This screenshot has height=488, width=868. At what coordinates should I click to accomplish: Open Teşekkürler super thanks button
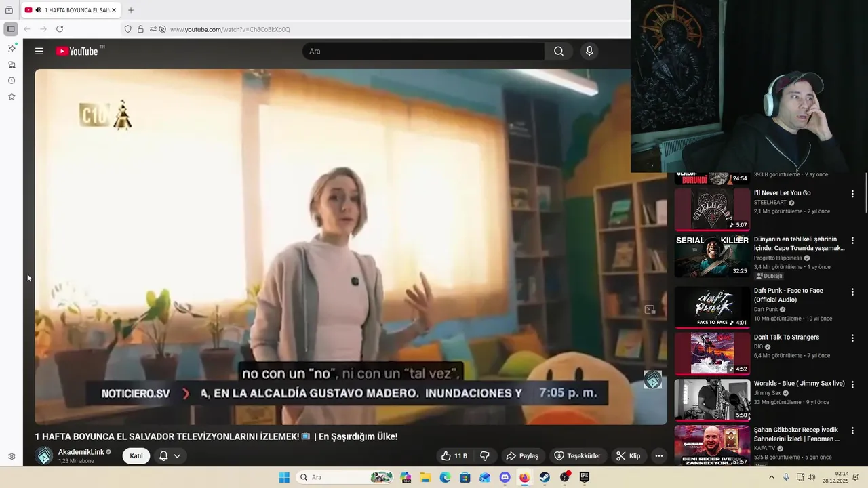pos(577,456)
